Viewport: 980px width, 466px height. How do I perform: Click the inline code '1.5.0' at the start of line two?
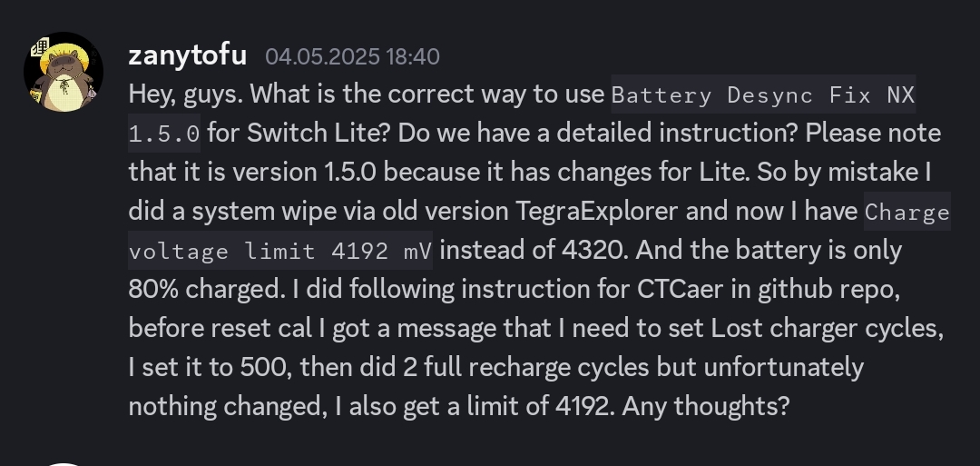pos(164,134)
